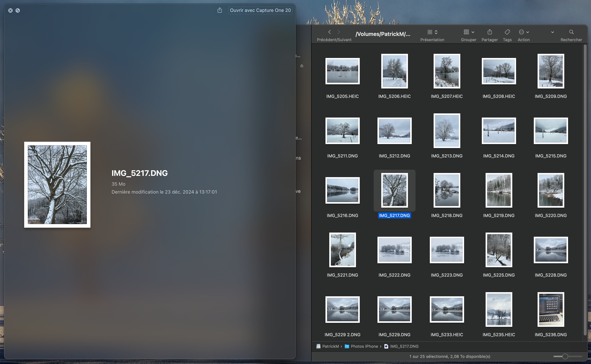Select the IMG_5207.HEIC thumbnail
Image resolution: width=591 pixels, height=364 pixels.
(447, 71)
